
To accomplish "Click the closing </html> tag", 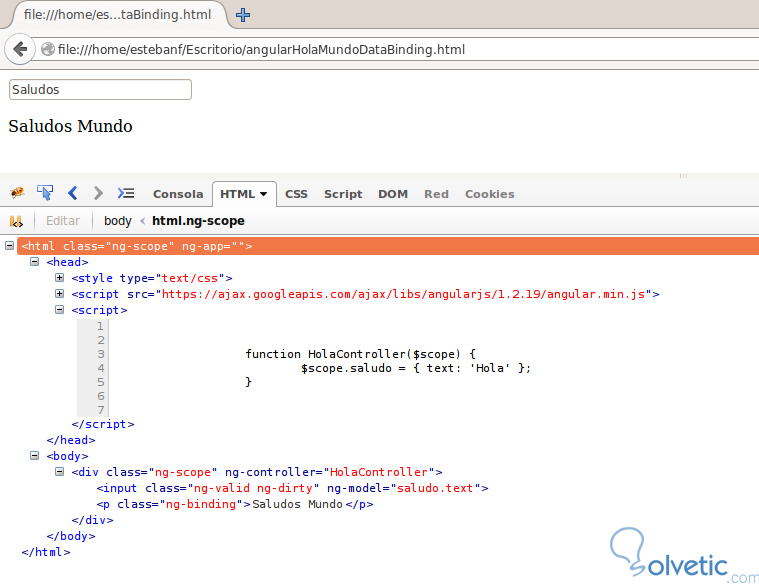I will tap(46, 552).
